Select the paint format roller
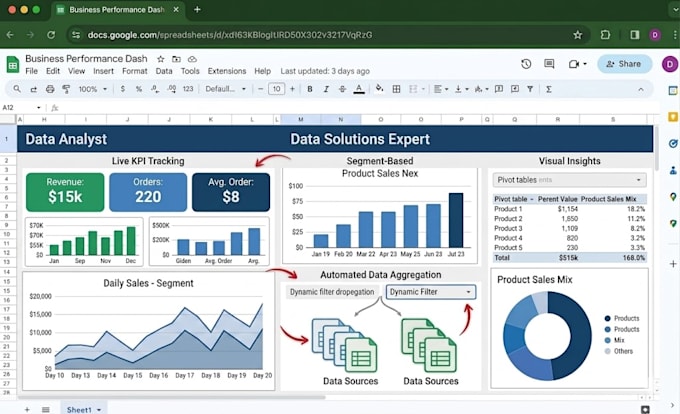Image resolution: width=680 pixels, height=414 pixels. (66, 89)
